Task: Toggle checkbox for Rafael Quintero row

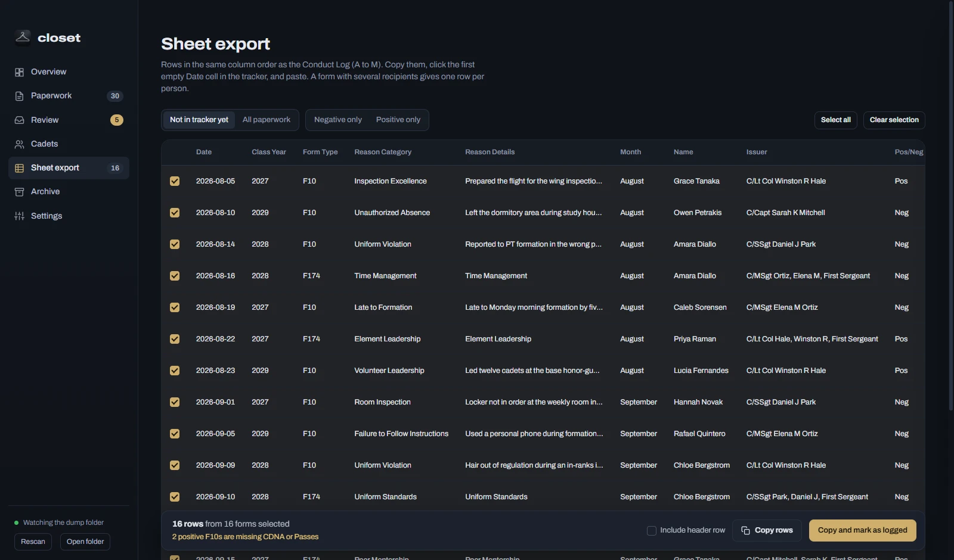Action: [x=175, y=434]
